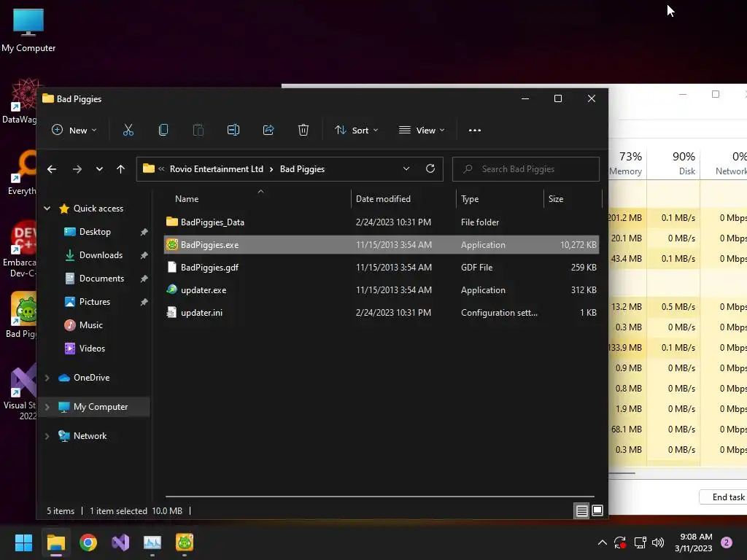Select updater.exe file
Screen dimensions: 747x560
(381, 290)
